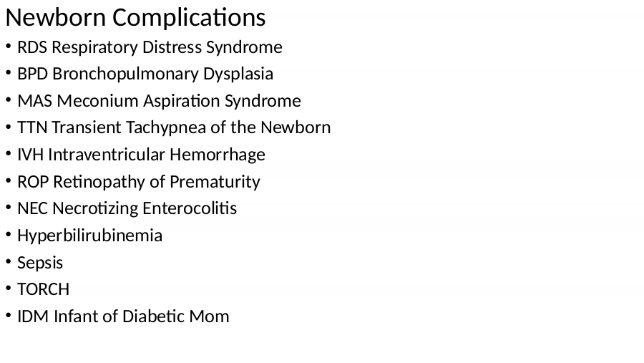Click the word Prematurity
The image size is (644, 363).
(215, 182)
